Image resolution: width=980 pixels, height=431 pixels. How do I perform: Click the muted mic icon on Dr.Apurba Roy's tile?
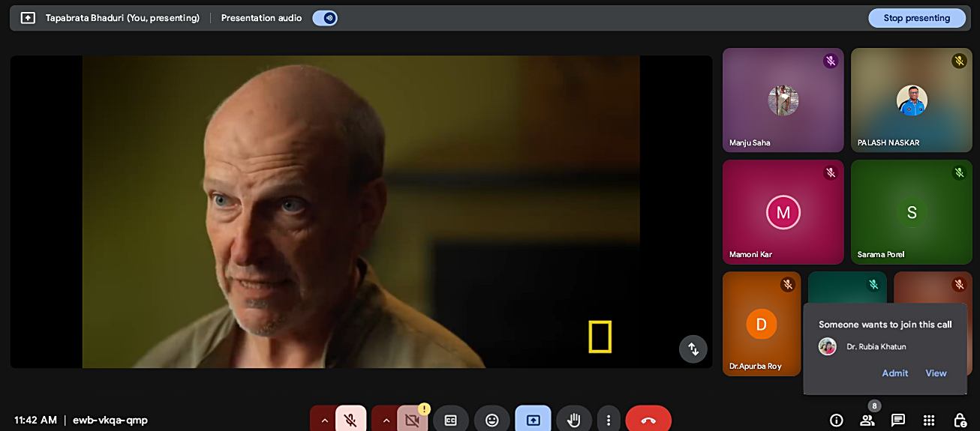click(787, 285)
